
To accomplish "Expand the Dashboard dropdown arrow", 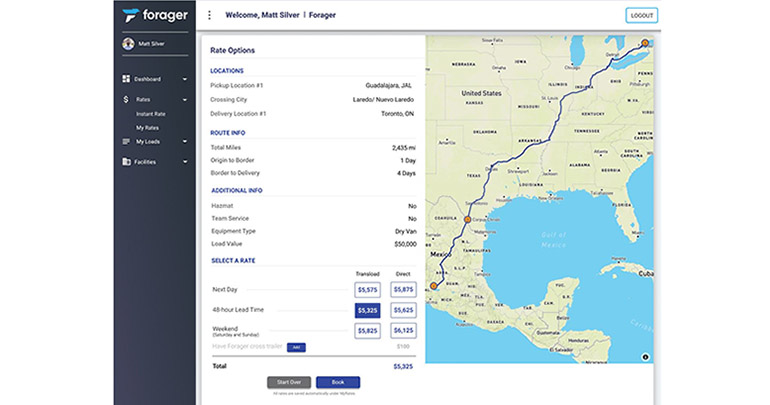I will [184, 78].
